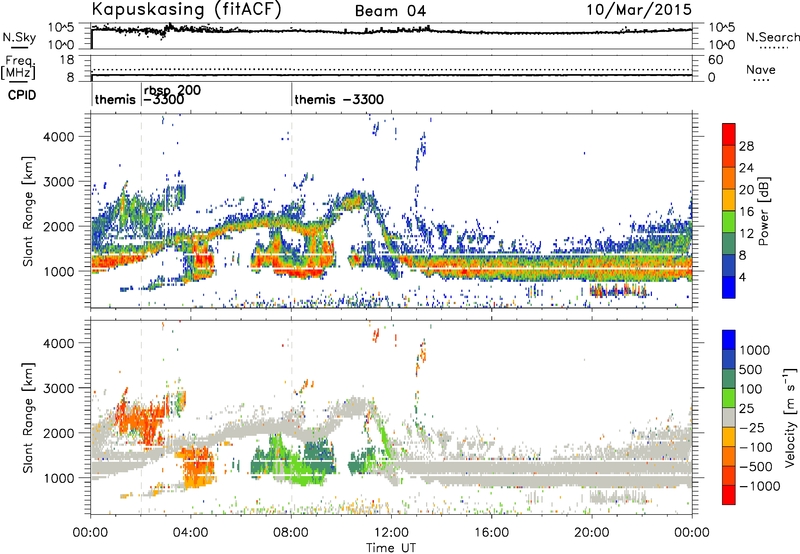
Task: Click the 16:00 time axis label
Action: 491,533
